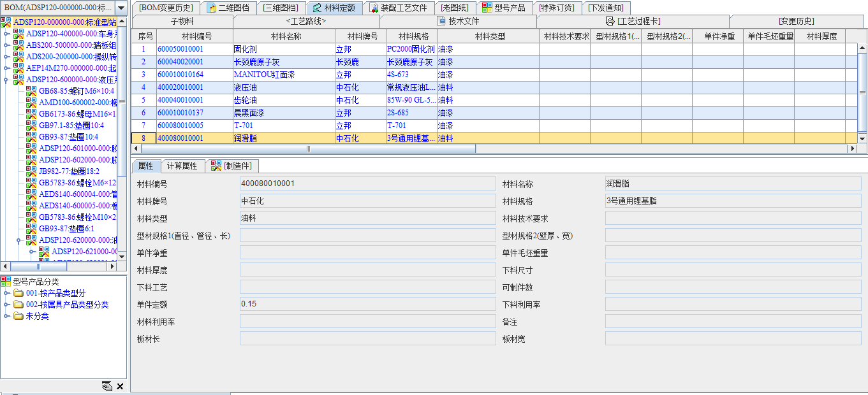Viewport: 868px width, 395px height.
Task: Expand the 002-按属具产品类型分类 folder
Action: pyautogui.click(x=6, y=305)
